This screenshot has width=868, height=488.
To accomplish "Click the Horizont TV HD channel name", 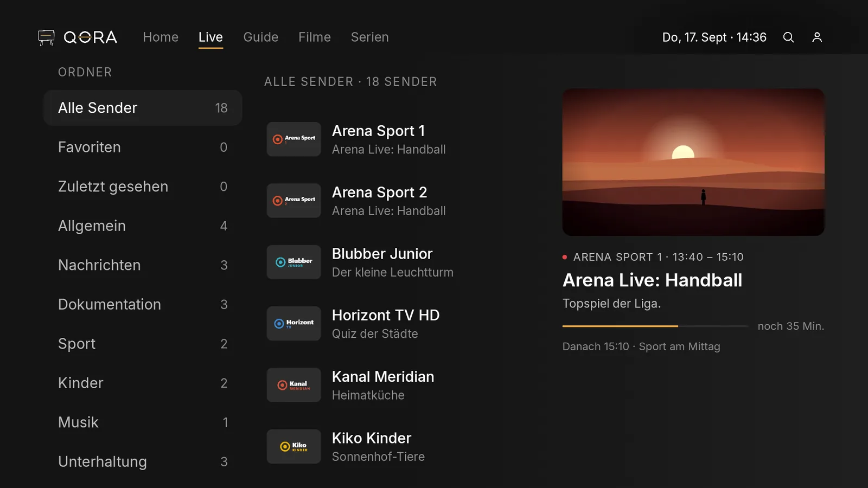I will click(x=386, y=316).
